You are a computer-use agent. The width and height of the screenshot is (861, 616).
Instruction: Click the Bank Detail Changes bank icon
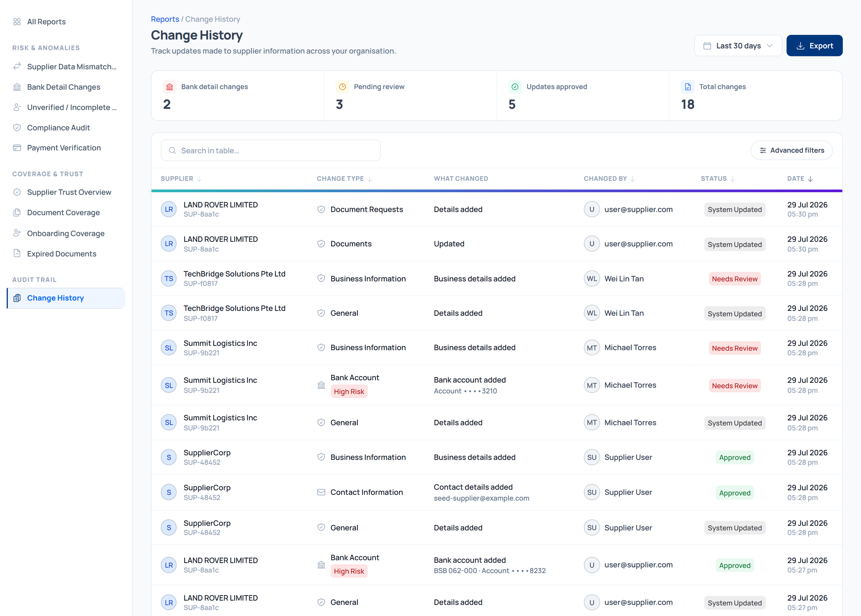tap(17, 87)
